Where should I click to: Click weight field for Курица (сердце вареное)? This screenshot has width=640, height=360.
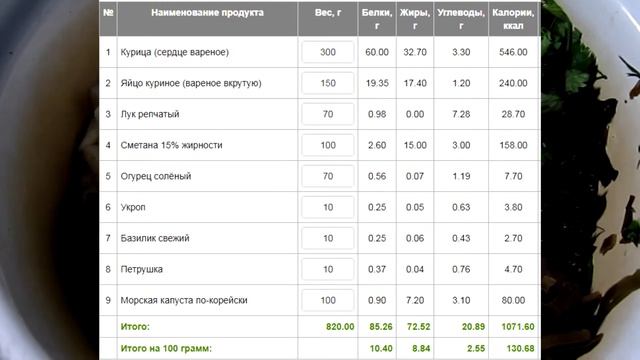tap(328, 52)
